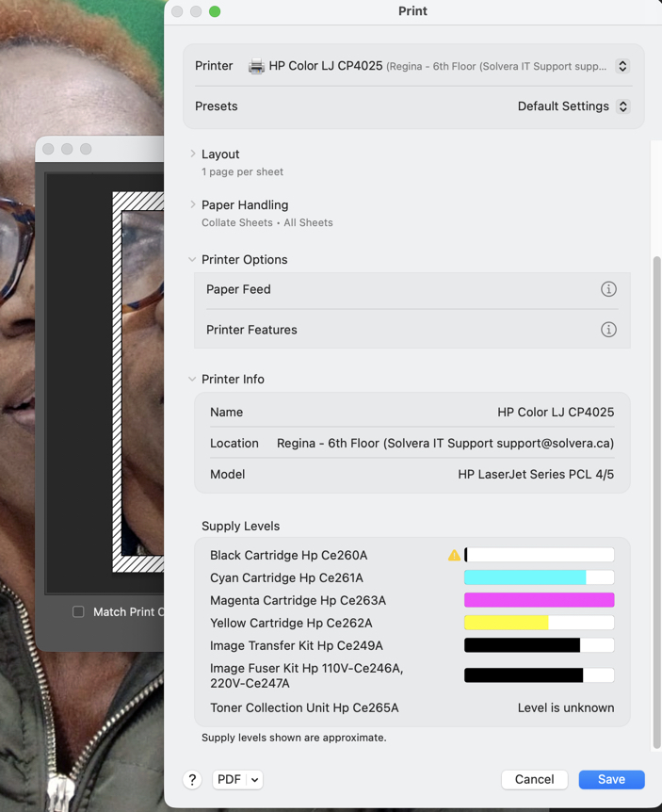
Task: Expand the Layout section
Action: click(x=192, y=154)
